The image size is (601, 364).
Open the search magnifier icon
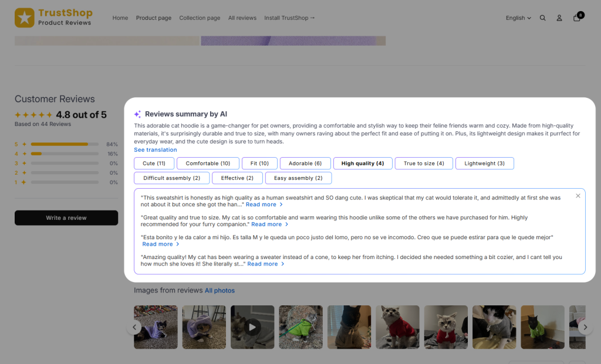[542, 18]
